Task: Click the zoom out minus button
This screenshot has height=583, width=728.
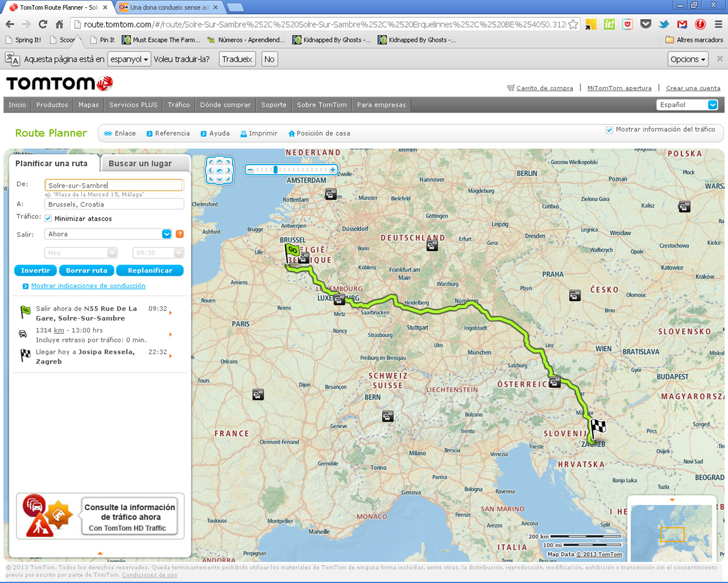Action: [x=250, y=170]
